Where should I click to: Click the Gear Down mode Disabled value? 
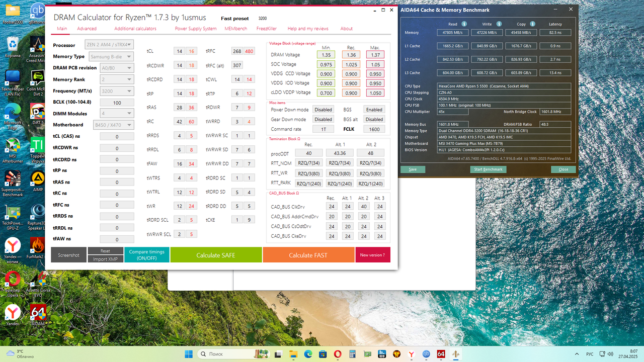pos(323,120)
